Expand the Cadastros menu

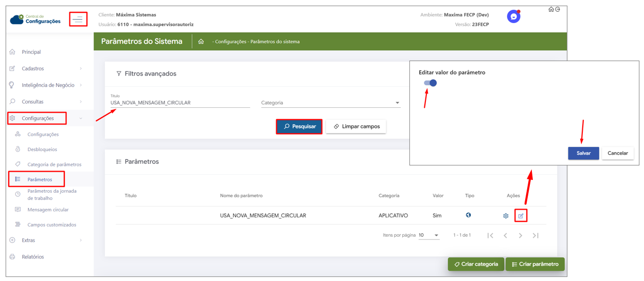[x=46, y=68]
